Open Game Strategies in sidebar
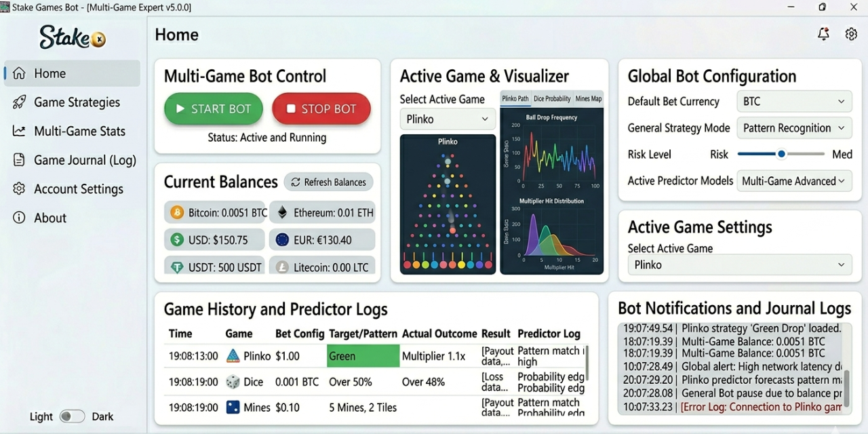This screenshot has height=434, width=868. tap(72, 102)
